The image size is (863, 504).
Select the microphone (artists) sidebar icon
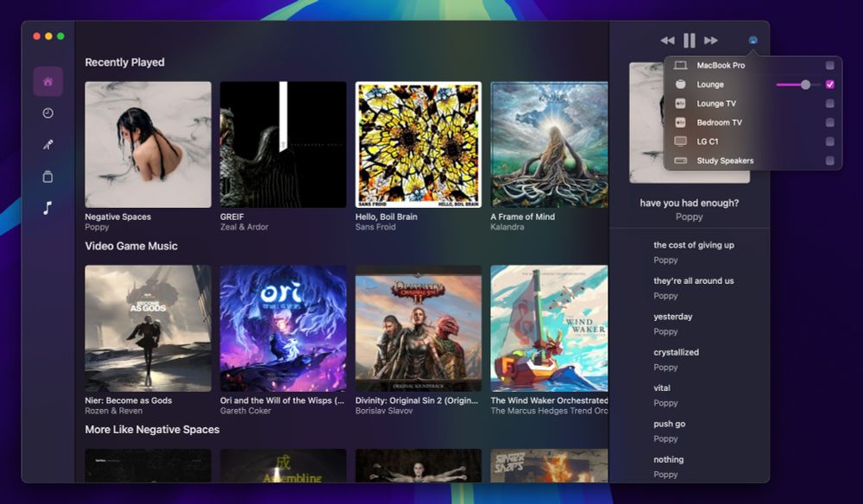click(x=47, y=145)
